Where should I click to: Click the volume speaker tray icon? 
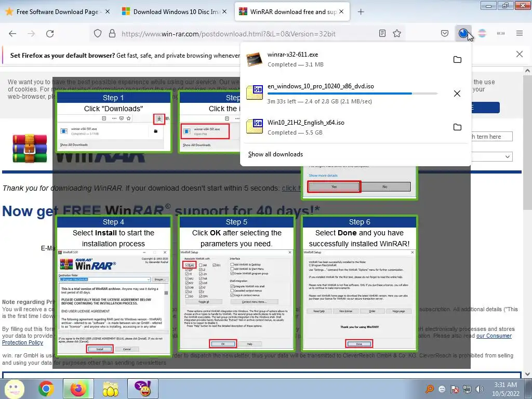[x=480, y=389]
